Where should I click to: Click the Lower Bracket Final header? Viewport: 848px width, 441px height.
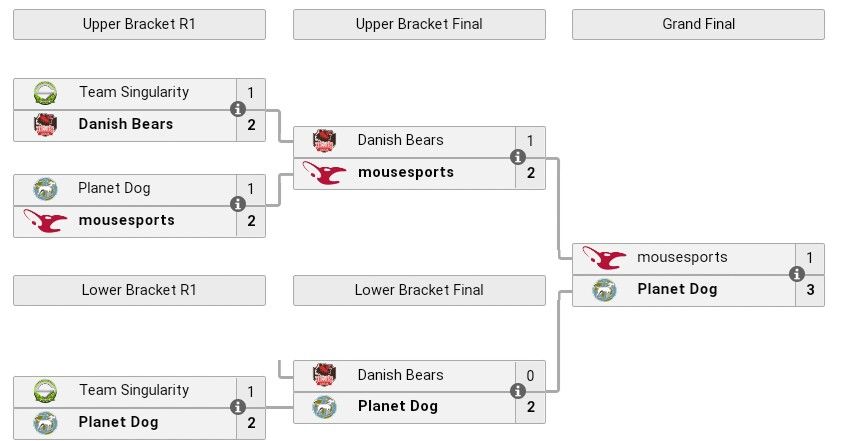click(419, 290)
